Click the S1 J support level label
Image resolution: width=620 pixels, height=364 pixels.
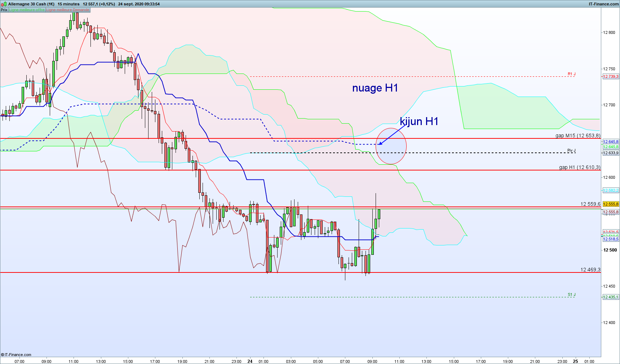(571, 294)
